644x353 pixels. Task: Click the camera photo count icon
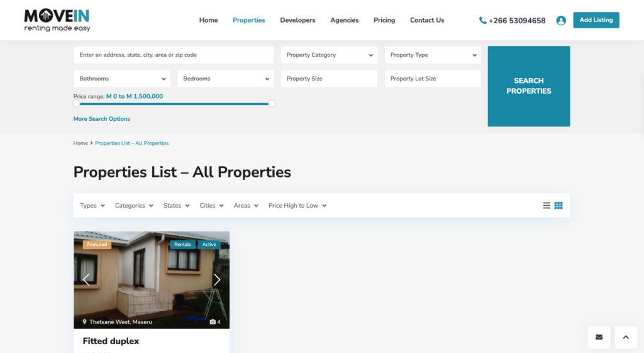pos(213,322)
